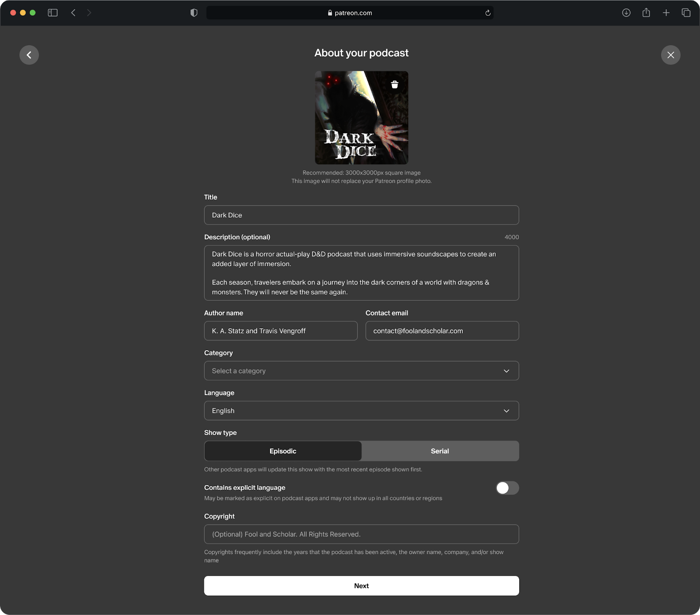Select the Episodic show type
Image resolution: width=700 pixels, height=615 pixels.
coord(283,451)
